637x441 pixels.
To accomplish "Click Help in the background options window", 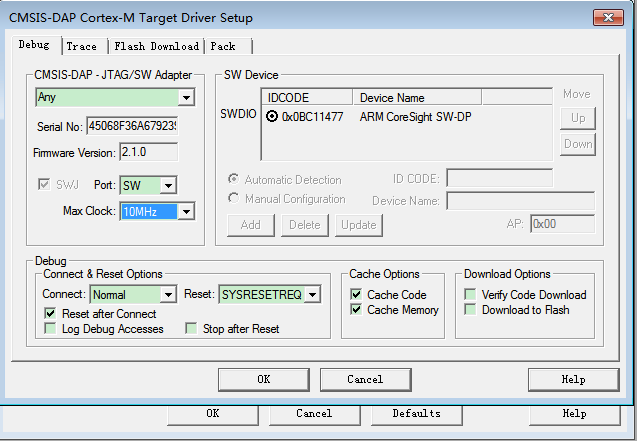I will tap(574, 414).
